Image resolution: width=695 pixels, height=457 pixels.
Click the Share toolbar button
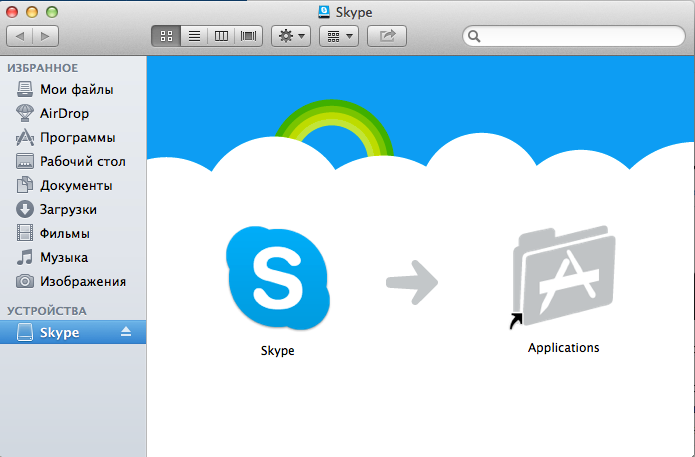pos(387,35)
